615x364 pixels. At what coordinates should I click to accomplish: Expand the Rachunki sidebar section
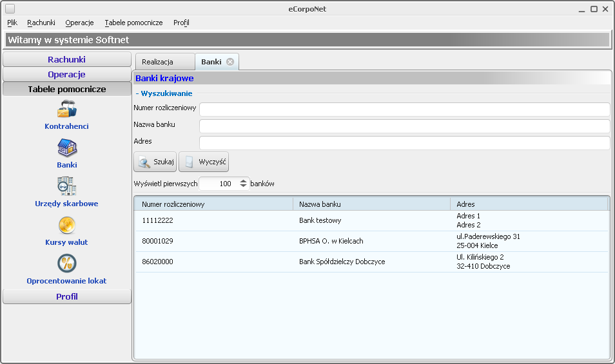coord(66,59)
